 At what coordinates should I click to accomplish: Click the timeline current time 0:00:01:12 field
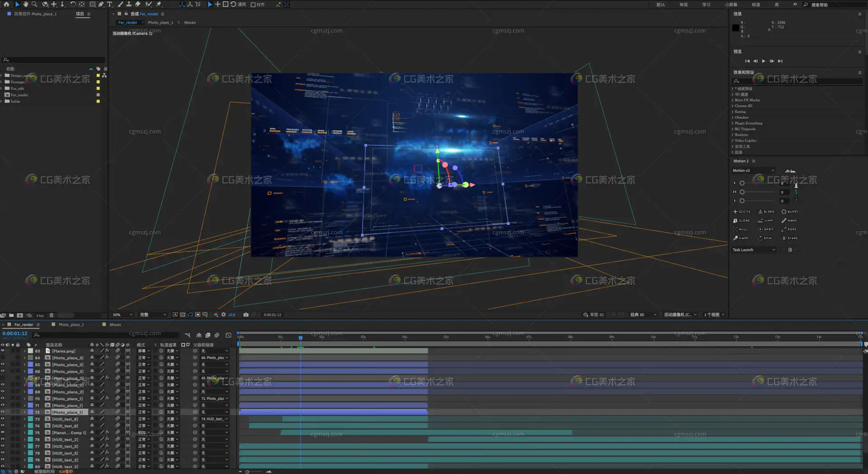pos(15,334)
